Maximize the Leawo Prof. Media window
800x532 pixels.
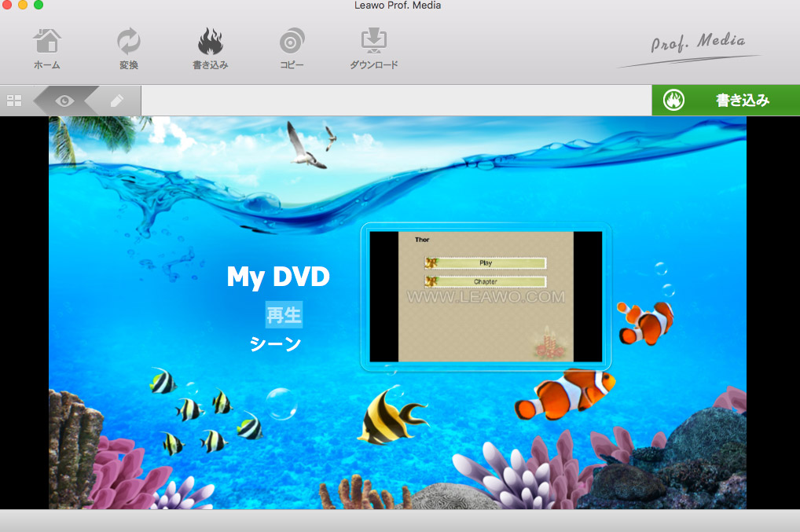(39, 5)
